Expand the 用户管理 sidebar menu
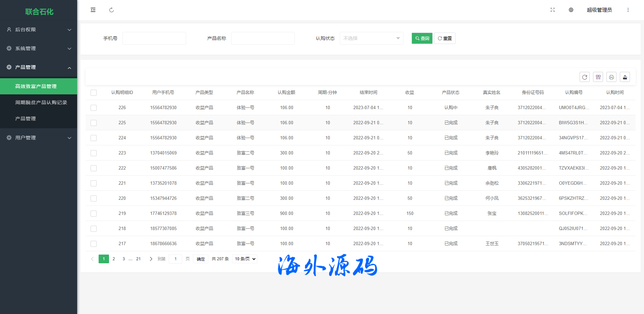644x314 pixels. [39, 138]
